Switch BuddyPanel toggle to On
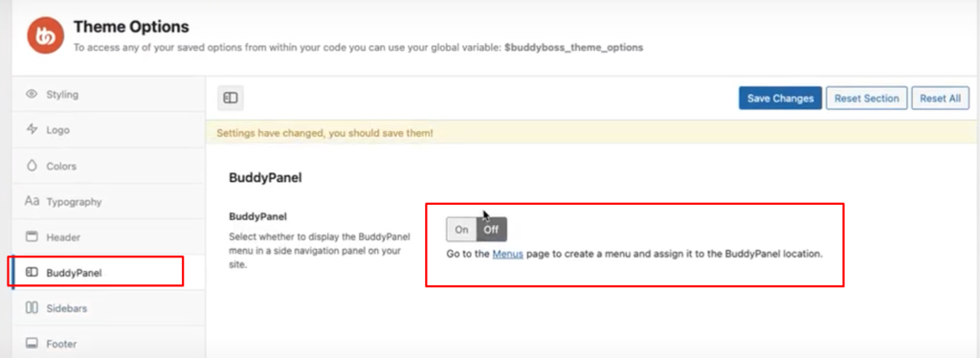 461,230
